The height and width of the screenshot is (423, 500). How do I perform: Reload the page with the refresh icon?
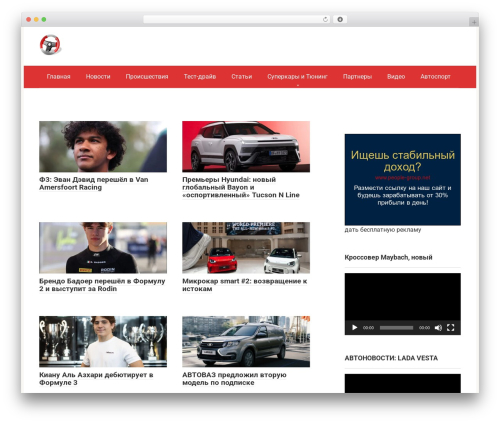tap(325, 19)
